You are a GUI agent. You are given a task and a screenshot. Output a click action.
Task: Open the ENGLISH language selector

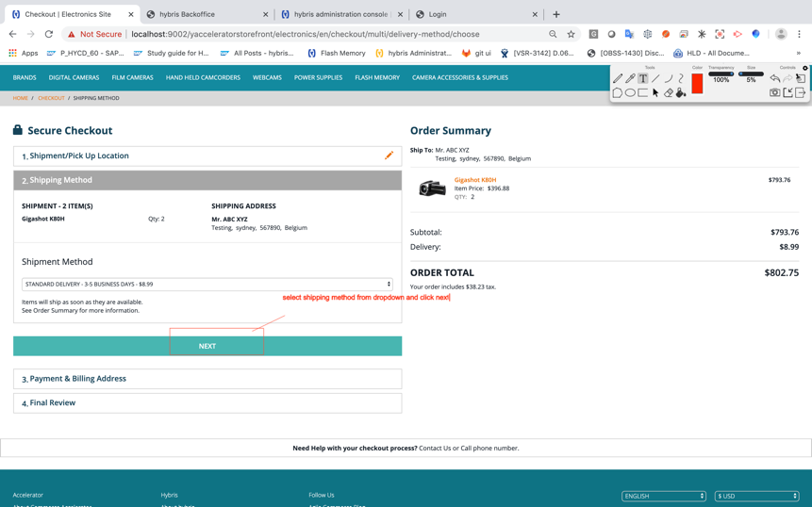663,496
